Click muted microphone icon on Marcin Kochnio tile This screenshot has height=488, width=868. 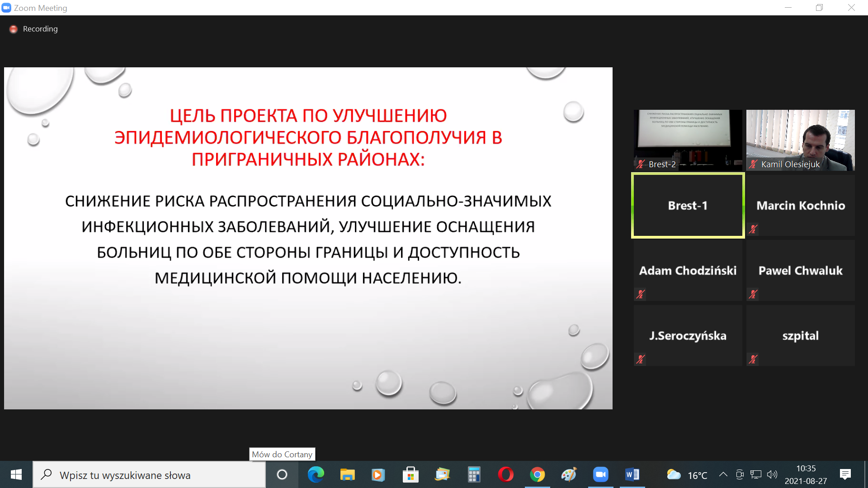(753, 229)
